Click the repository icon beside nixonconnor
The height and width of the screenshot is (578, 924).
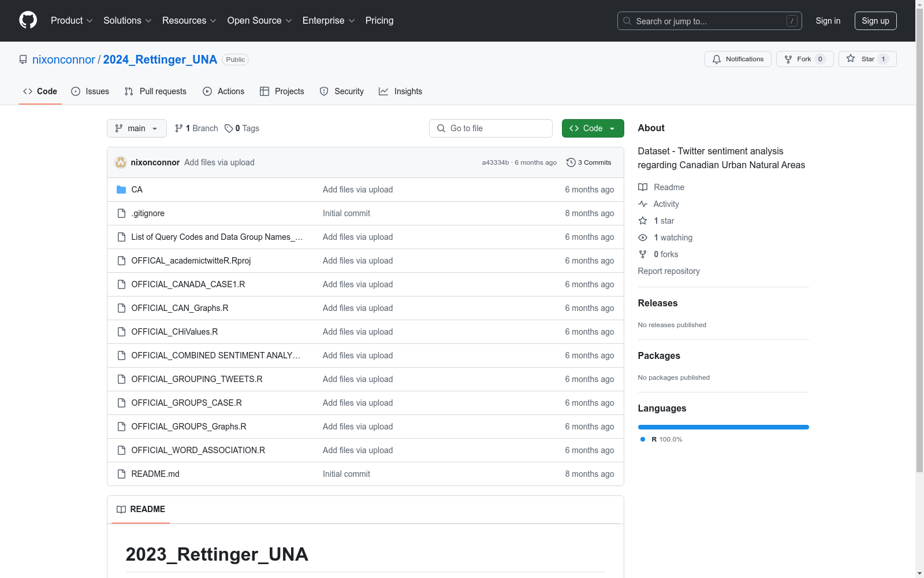(x=23, y=60)
